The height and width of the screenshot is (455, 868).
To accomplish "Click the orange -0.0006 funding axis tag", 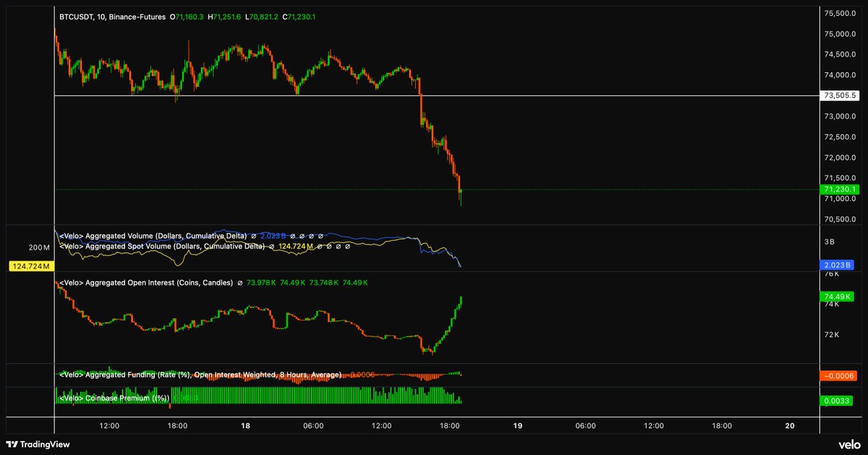I will click(840, 376).
